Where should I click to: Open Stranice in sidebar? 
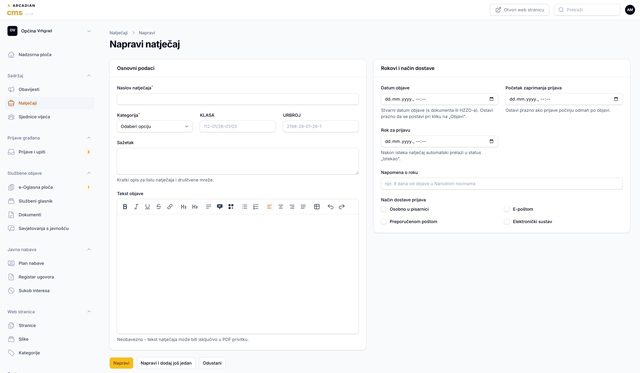[x=49, y=326]
